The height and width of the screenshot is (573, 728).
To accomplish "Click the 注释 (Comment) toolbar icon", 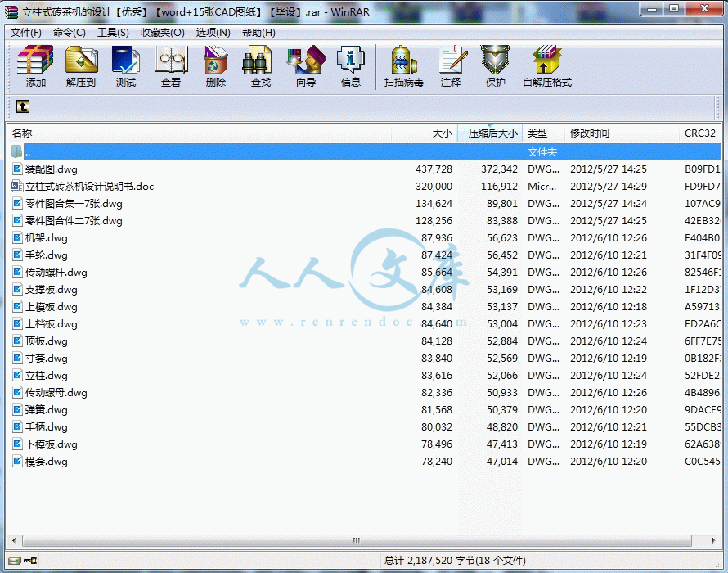I will pos(452,60).
